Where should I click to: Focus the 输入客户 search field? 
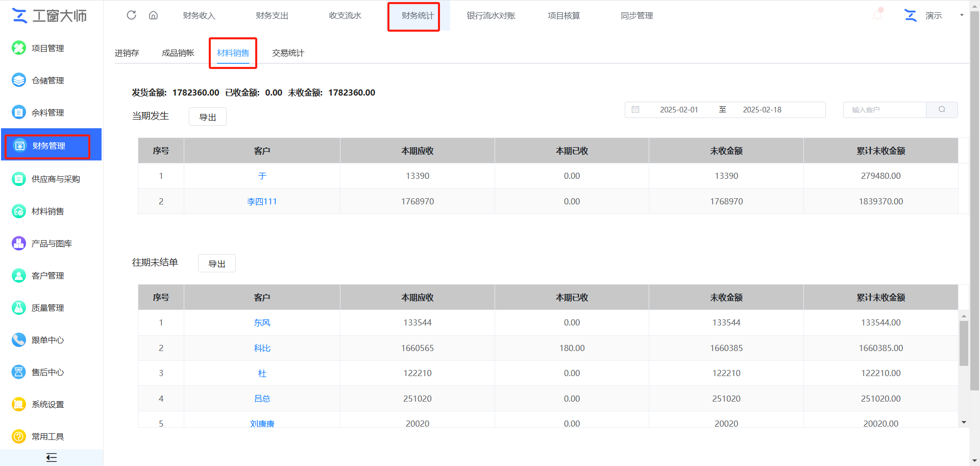tap(885, 110)
